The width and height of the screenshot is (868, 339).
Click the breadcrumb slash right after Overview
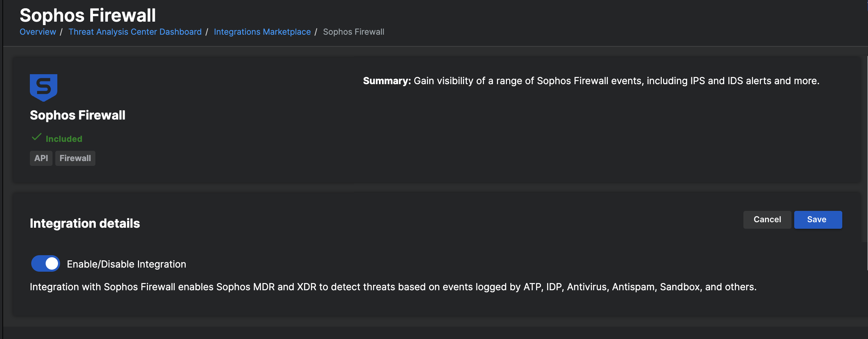[61, 32]
